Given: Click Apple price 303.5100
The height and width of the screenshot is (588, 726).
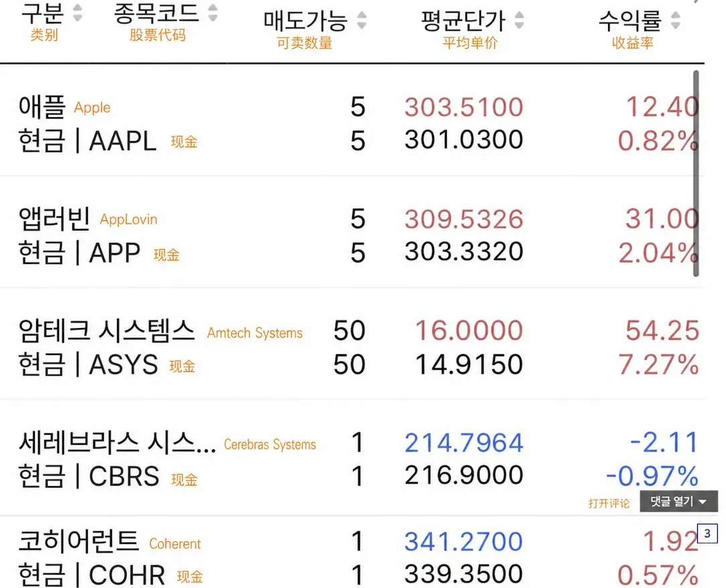Looking at the screenshot, I should pos(464,107).
